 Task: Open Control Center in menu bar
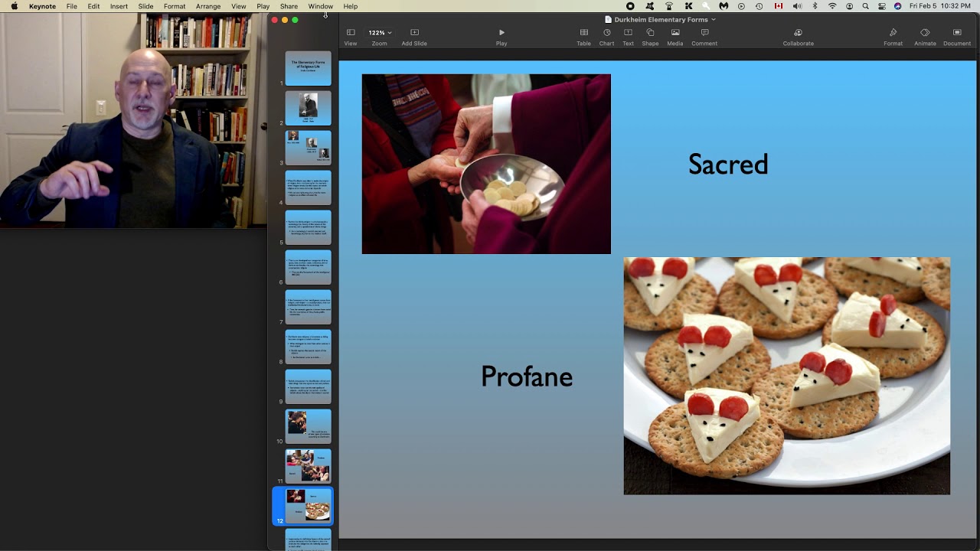pos(882,6)
